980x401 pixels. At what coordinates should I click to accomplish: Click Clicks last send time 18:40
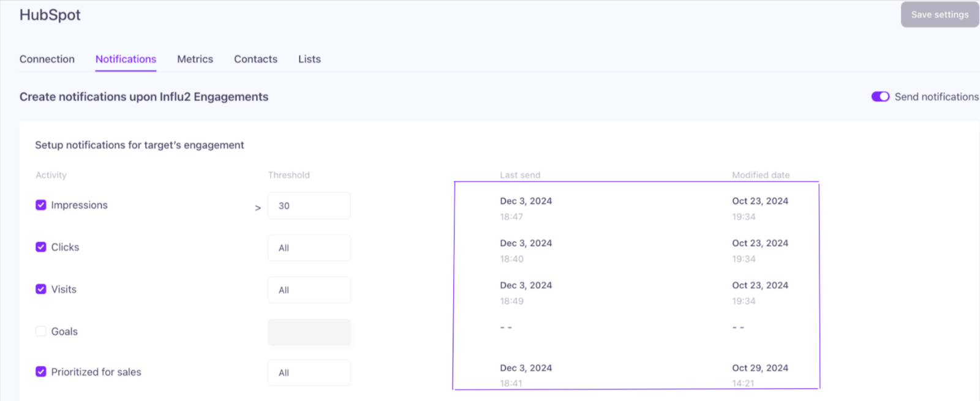(x=511, y=259)
